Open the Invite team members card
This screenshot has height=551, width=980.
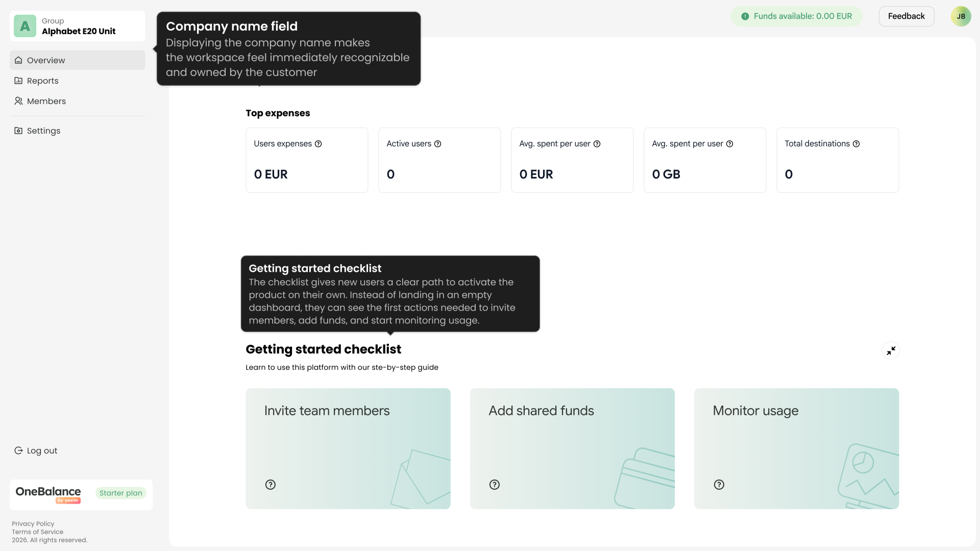tap(348, 448)
